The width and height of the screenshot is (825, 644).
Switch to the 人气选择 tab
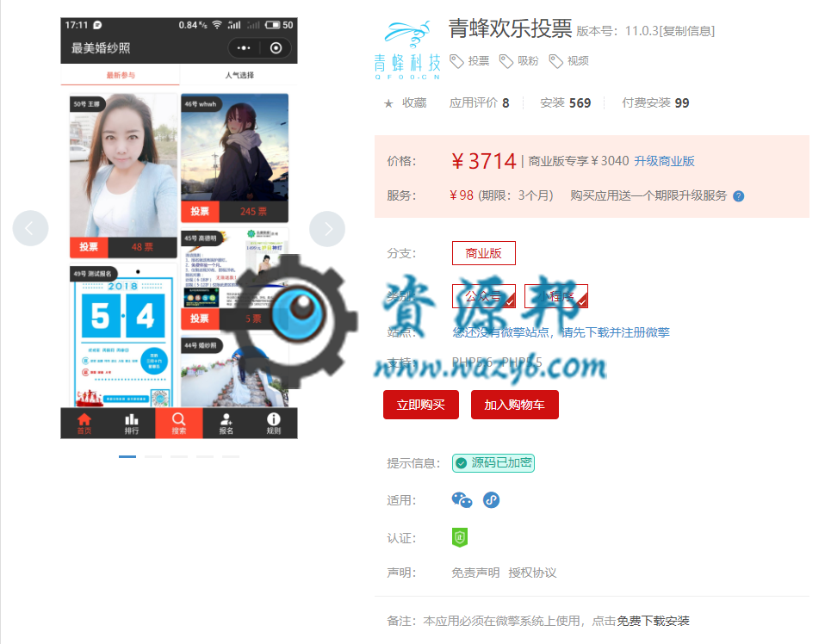[x=239, y=75]
